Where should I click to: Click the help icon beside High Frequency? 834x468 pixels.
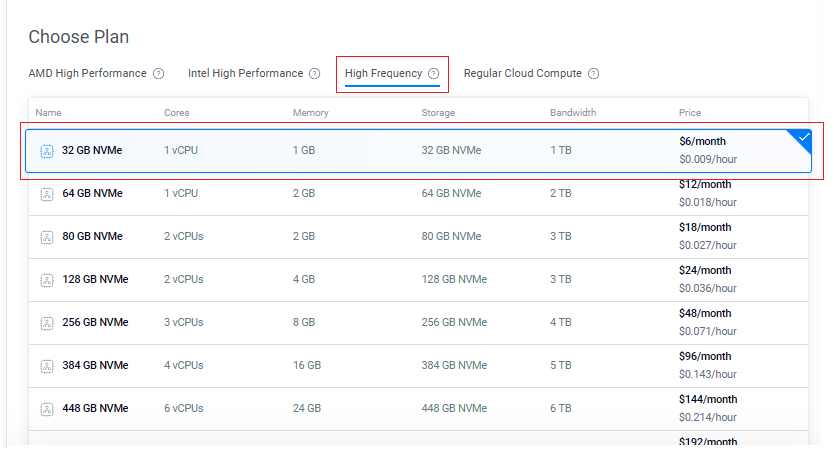(433, 74)
